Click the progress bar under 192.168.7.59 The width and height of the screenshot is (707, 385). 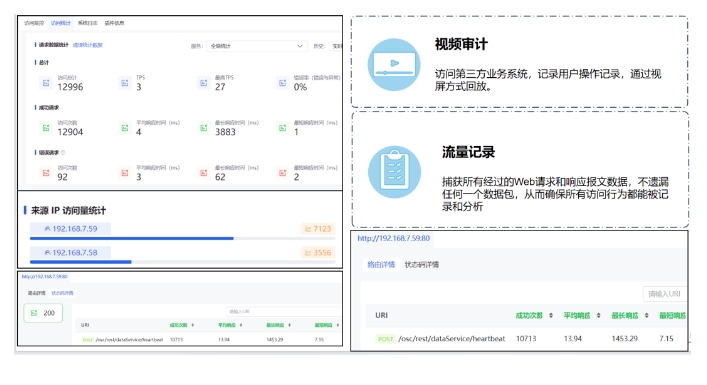[183, 238]
